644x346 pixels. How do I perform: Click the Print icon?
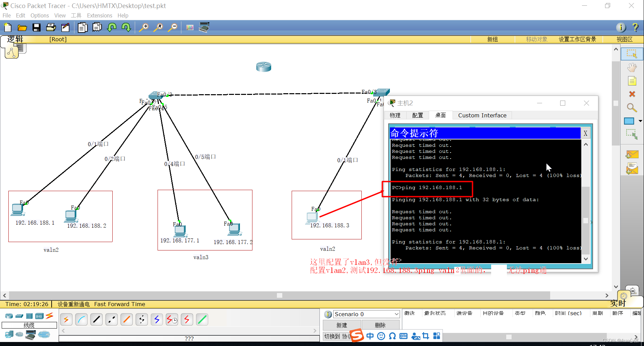51,27
